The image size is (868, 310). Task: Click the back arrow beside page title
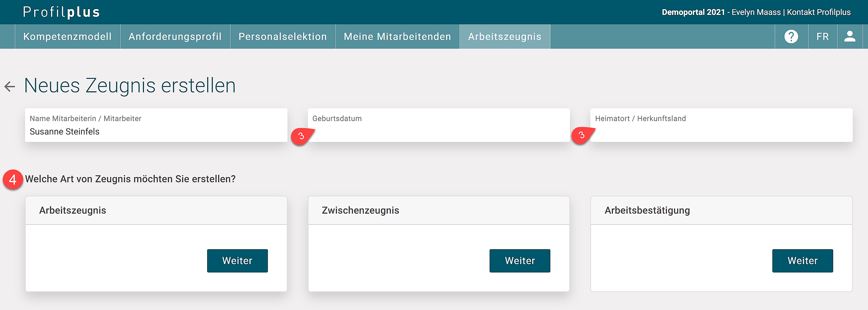pos(10,87)
